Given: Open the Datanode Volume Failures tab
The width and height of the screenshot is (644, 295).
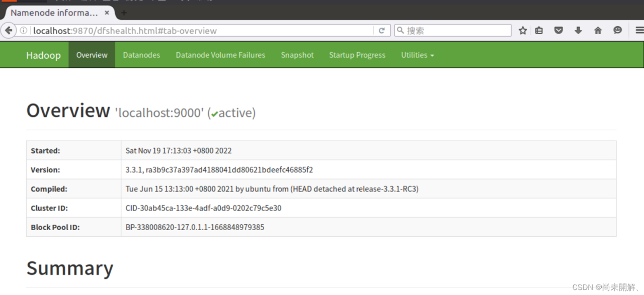Looking at the screenshot, I should coord(220,55).
